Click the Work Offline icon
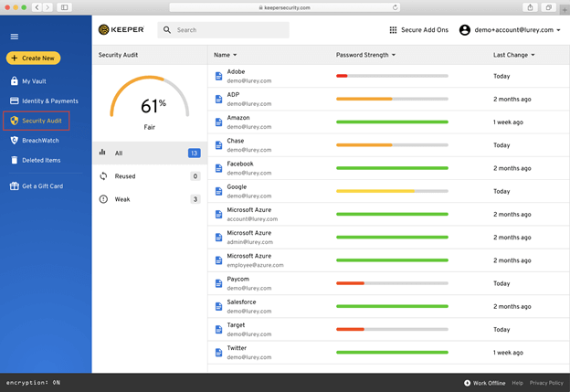 click(468, 383)
